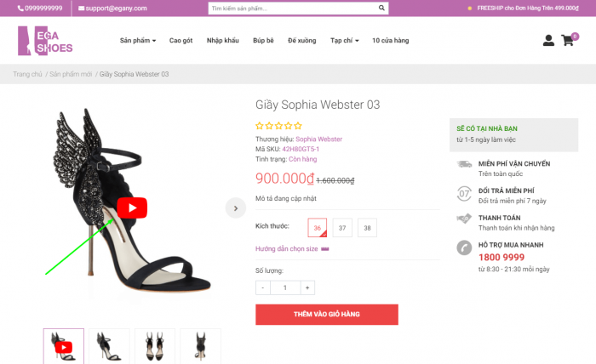Expand the Tạp chí dropdown menu
The width and height of the screenshot is (596, 364).
(x=344, y=41)
